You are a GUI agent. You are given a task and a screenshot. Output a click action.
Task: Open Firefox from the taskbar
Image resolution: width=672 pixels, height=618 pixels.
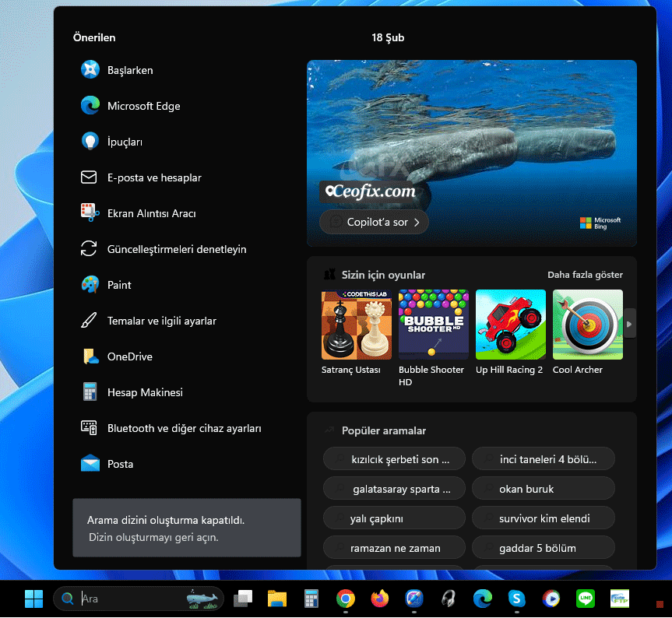380,599
